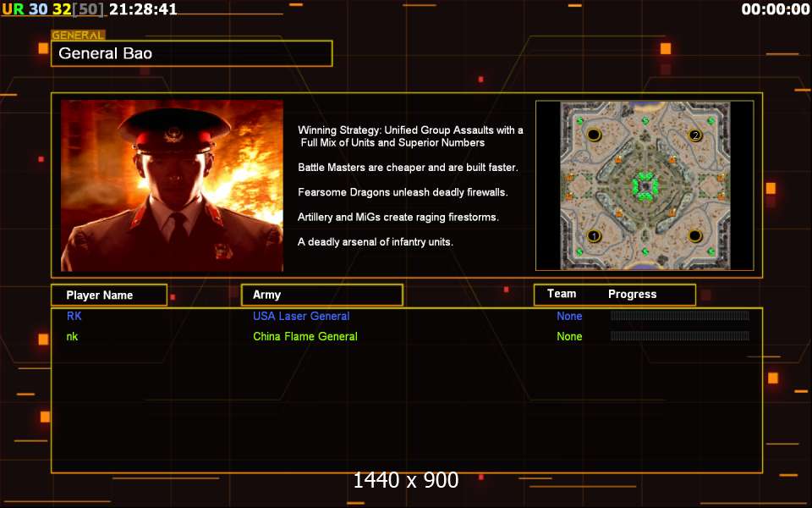812x508 pixels.
Task: Click the Fearsome Dragons firewalls line
Action: pos(403,192)
